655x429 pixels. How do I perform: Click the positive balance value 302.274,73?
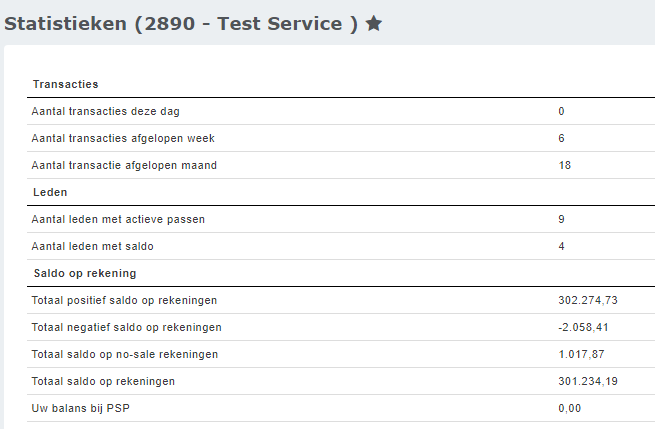[x=587, y=299]
